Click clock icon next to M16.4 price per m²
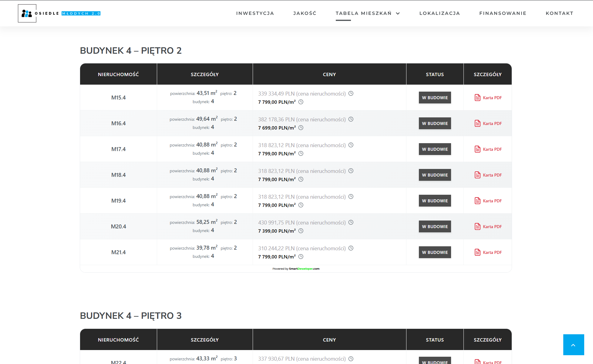The width and height of the screenshot is (593, 364). point(301,128)
